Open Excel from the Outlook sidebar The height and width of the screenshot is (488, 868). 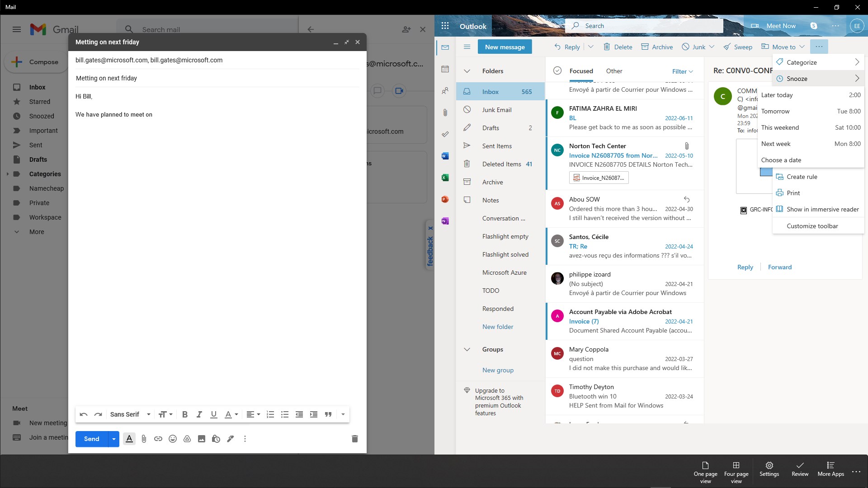(445, 177)
